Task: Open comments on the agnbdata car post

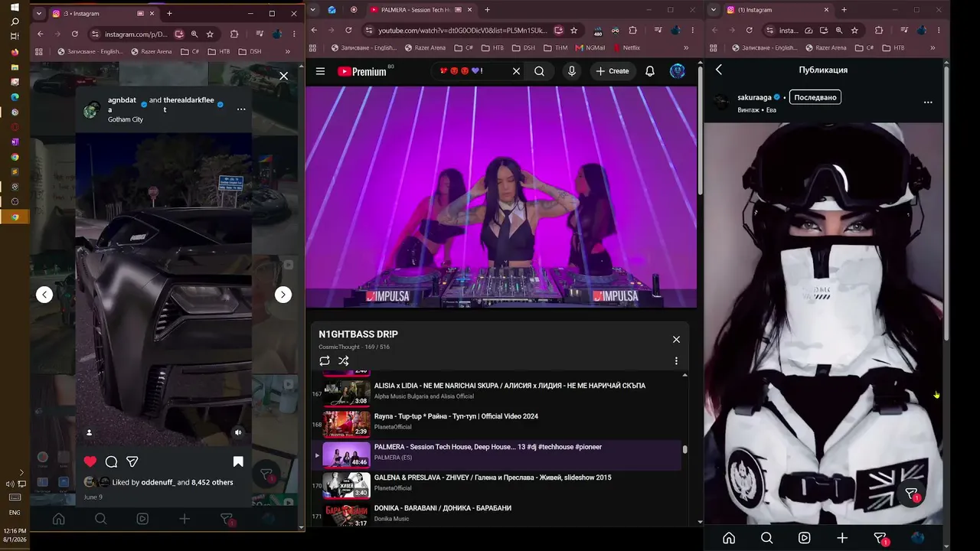Action: click(x=111, y=461)
